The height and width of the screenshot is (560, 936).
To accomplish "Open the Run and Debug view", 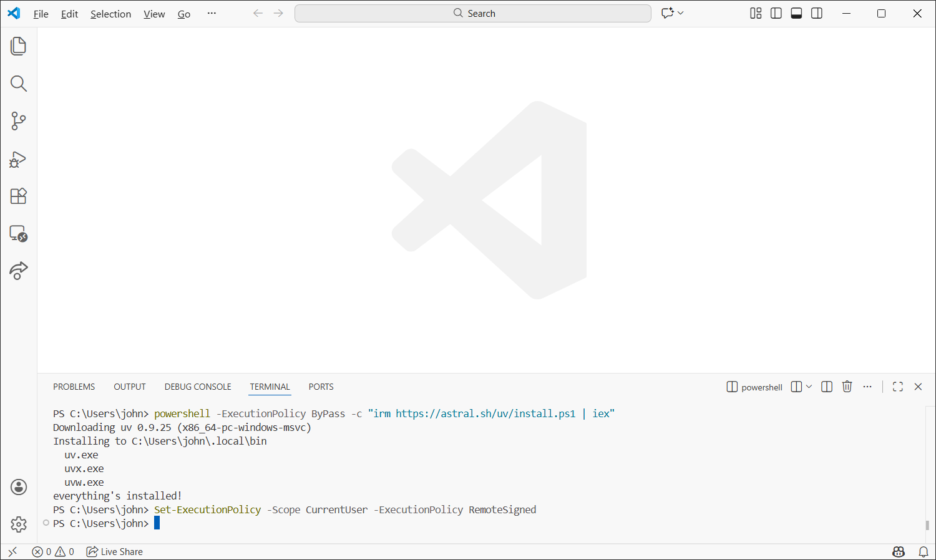I will [x=19, y=159].
